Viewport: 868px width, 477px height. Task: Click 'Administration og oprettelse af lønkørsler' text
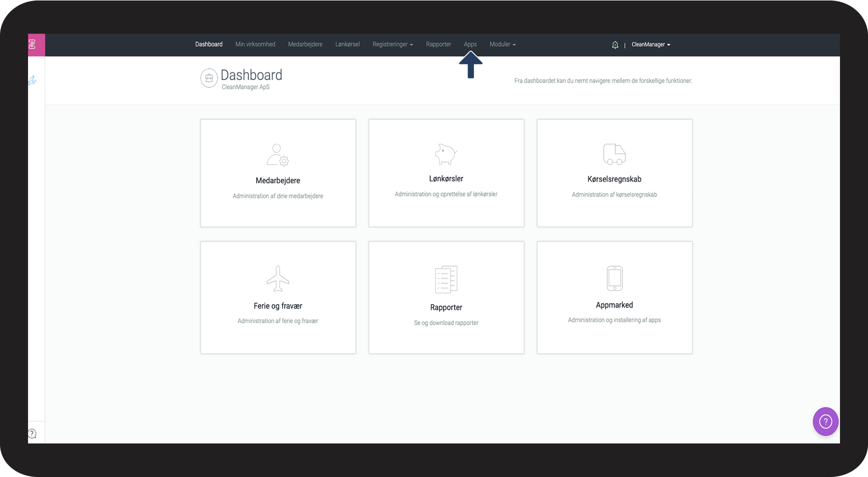[446, 194]
